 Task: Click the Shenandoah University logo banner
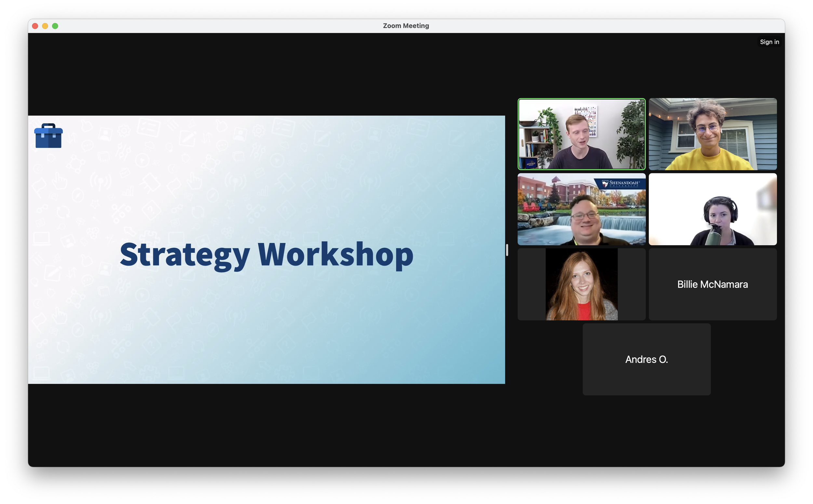pyautogui.click(x=621, y=183)
